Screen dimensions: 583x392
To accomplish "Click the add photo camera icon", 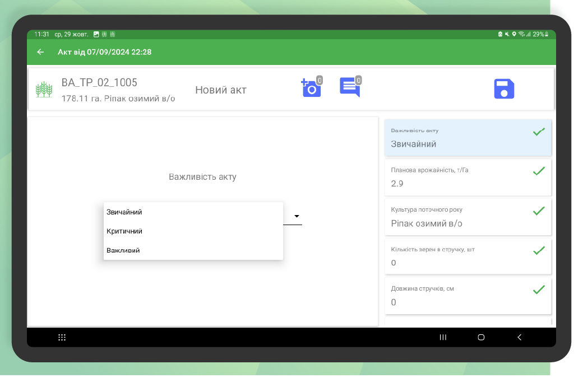I will click(311, 88).
